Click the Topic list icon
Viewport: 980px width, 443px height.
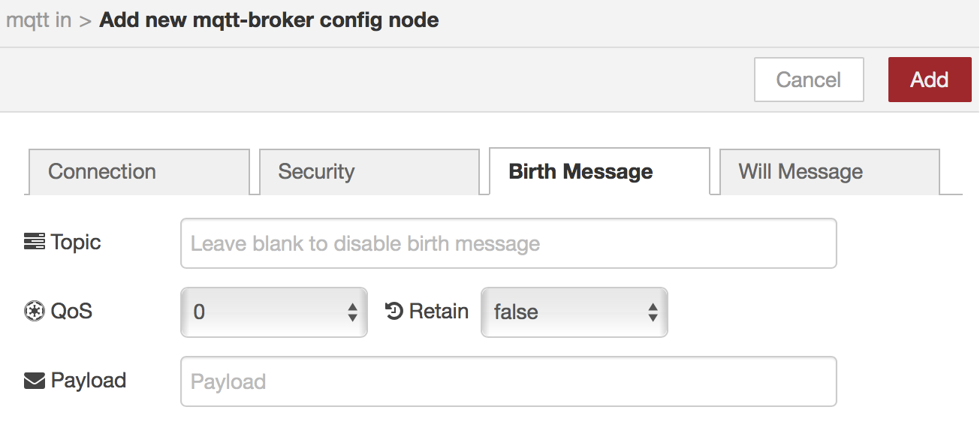point(35,242)
